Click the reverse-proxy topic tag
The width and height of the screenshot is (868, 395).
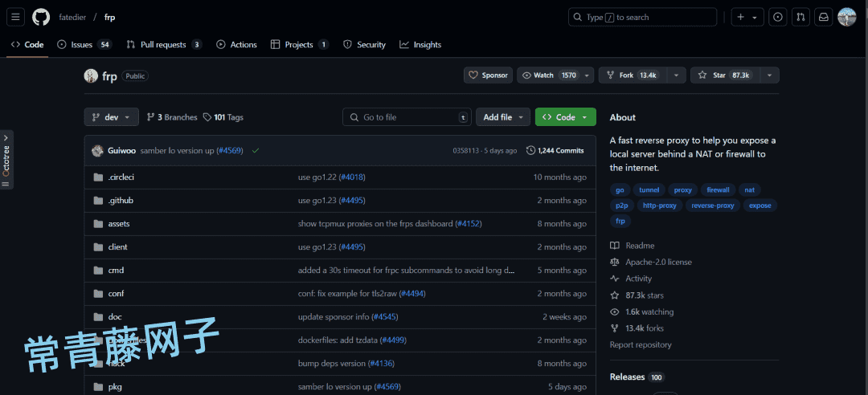point(713,206)
